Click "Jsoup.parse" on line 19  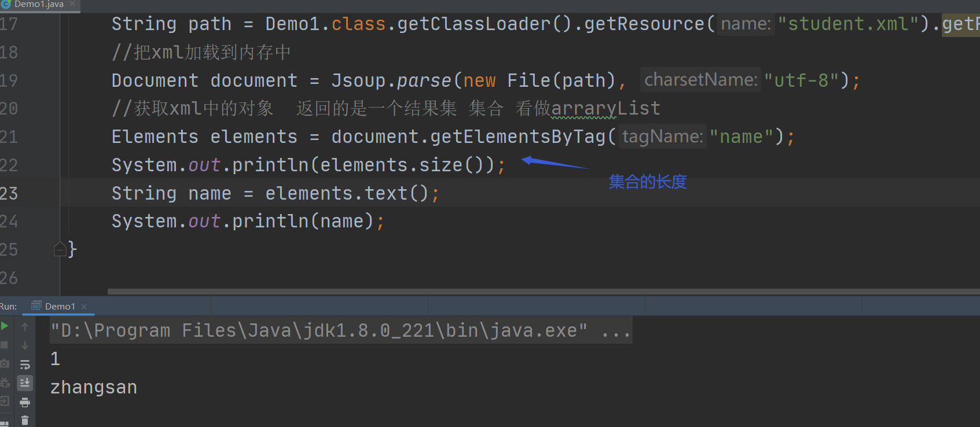pos(391,80)
